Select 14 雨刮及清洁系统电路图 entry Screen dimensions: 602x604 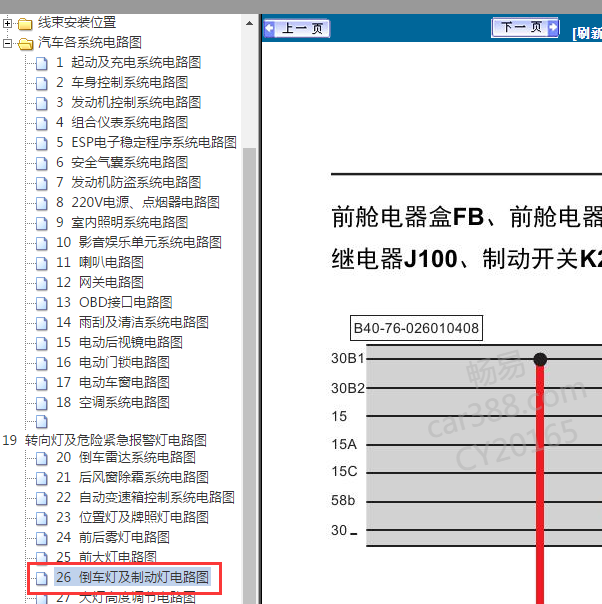coord(132,323)
